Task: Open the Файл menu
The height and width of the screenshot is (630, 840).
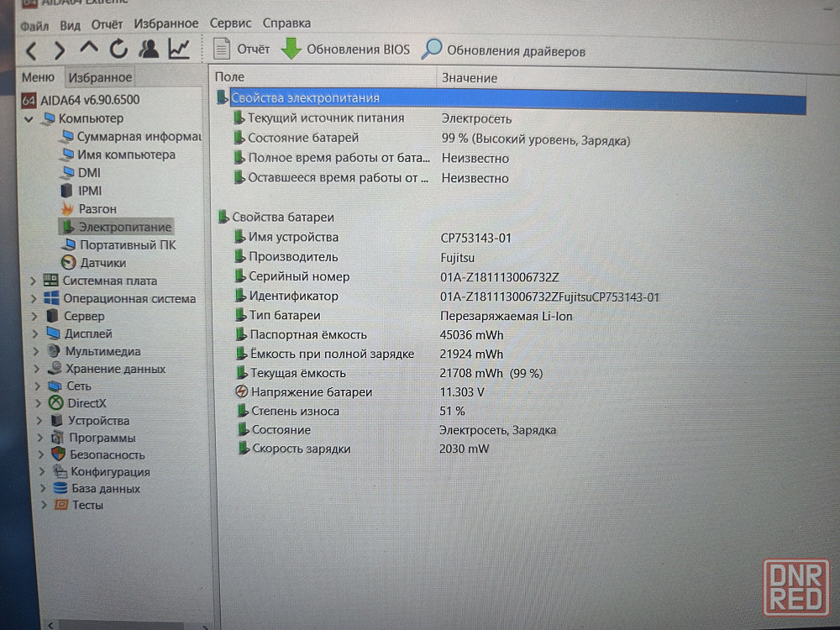Action: point(34,24)
